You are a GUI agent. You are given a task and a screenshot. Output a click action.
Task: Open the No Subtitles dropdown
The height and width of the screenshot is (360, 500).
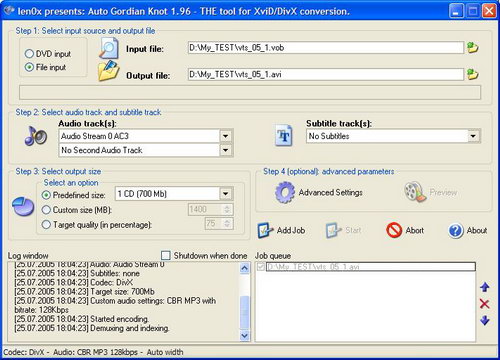pyautogui.click(x=473, y=136)
